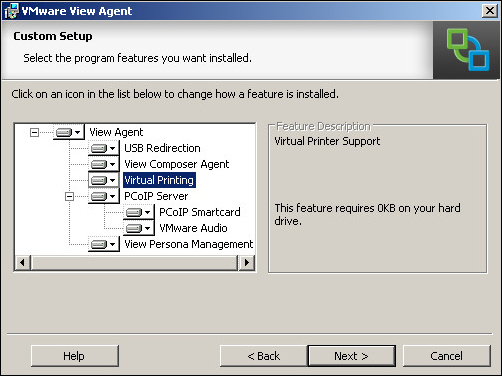The width and height of the screenshot is (502, 376).
Task: Open Virtual Printing feature install dropdown icon
Action: (x=104, y=180)
